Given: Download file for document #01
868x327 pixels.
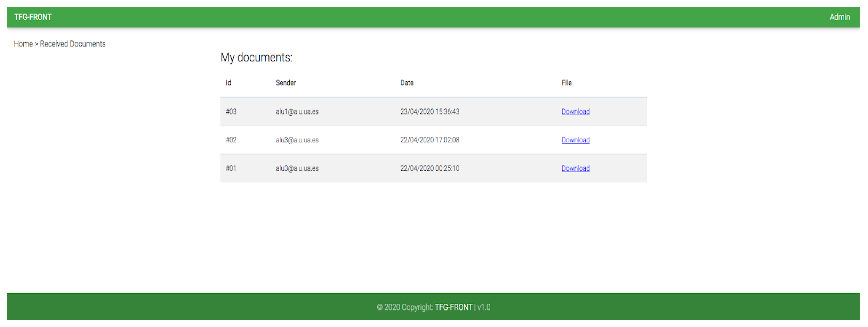Looking at the screenshot, I should point(575,168).
